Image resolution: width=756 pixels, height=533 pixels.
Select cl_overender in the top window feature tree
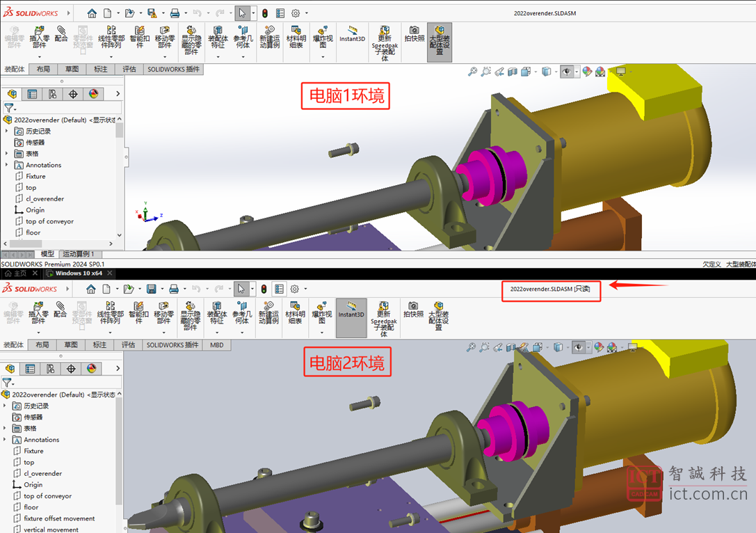[x=45, y=199]
